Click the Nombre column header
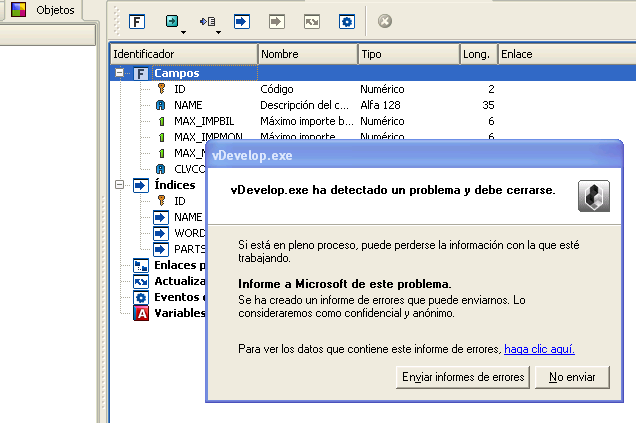636x423 pixels. [x=308, y=54]
